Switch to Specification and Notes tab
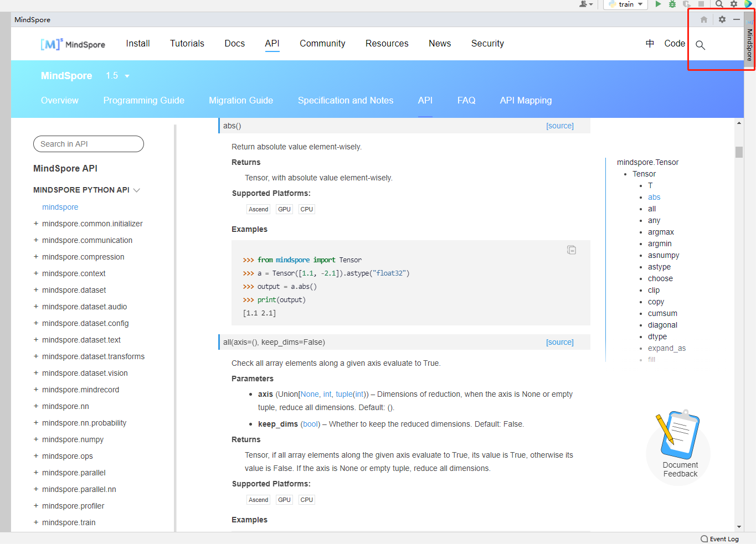Viewport: 756px width, 544px height. (346, 100)
